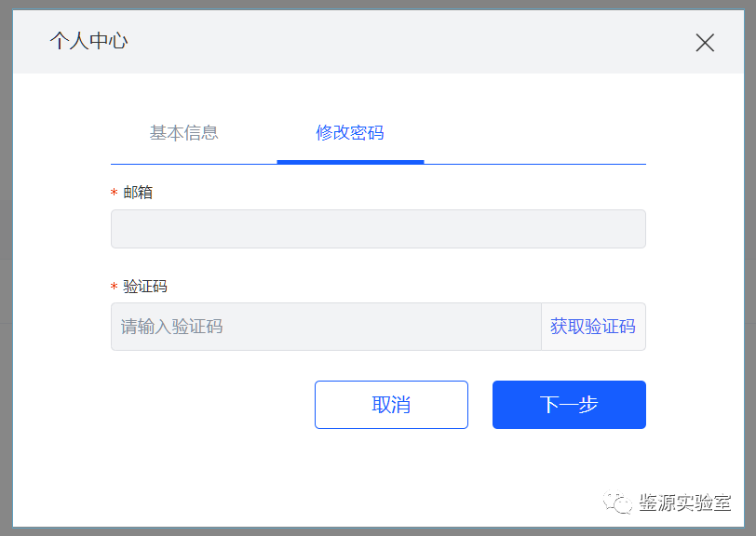Click the thin divider line under 基本信息

pos(183,164)
